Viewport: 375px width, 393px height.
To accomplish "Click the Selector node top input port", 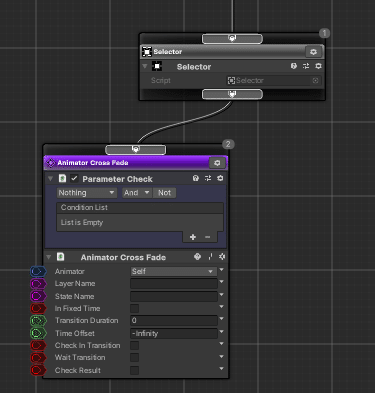I will 232,39.
